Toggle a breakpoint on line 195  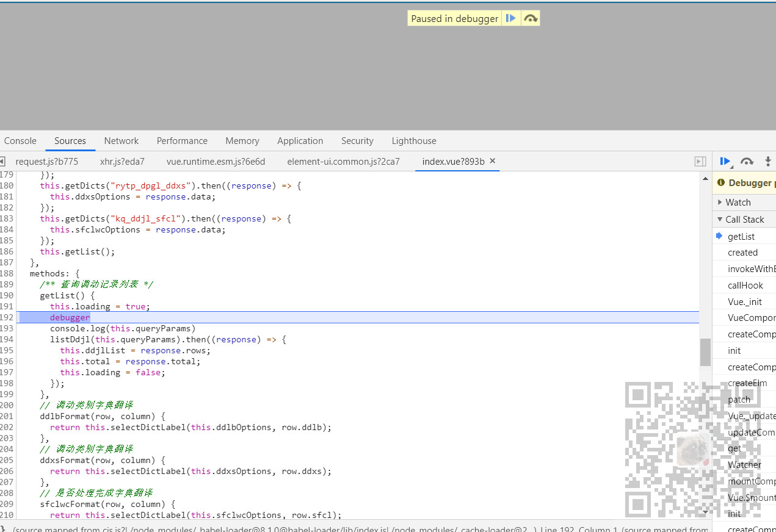pos(7,350)
